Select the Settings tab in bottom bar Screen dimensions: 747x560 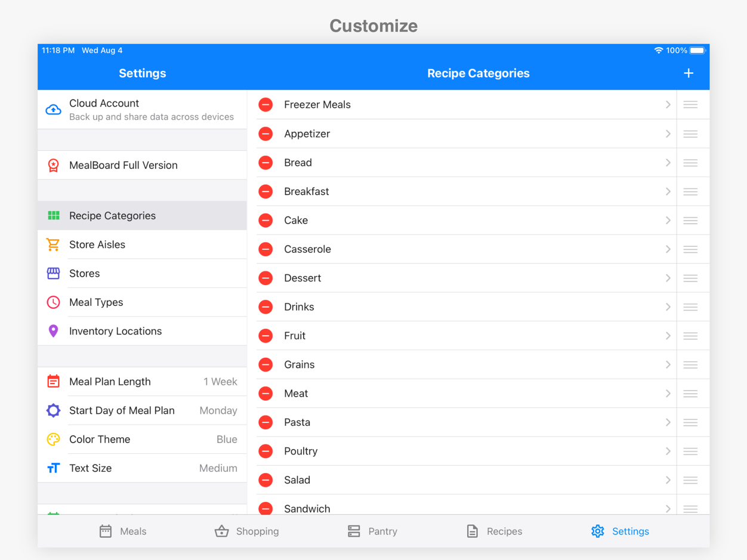click(x=620, y=531)
